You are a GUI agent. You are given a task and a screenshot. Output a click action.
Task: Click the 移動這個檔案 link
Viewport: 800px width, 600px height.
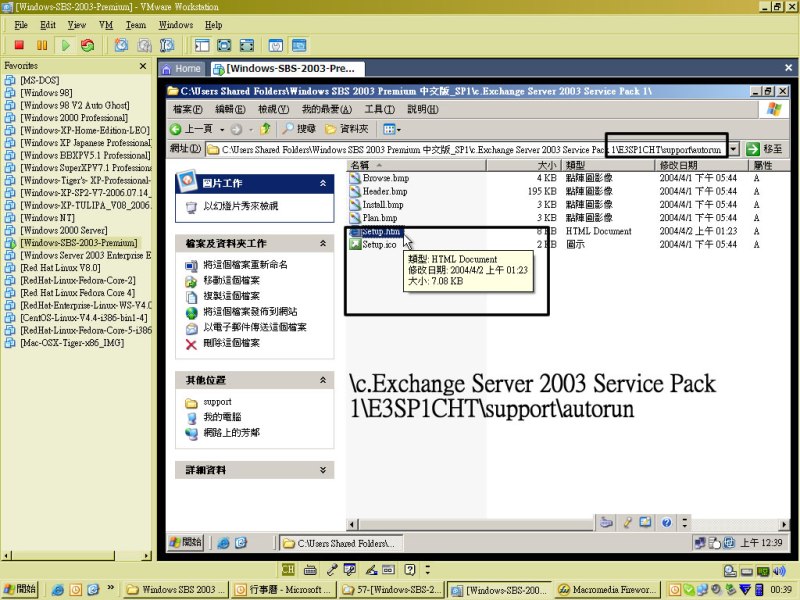(232, 280)
